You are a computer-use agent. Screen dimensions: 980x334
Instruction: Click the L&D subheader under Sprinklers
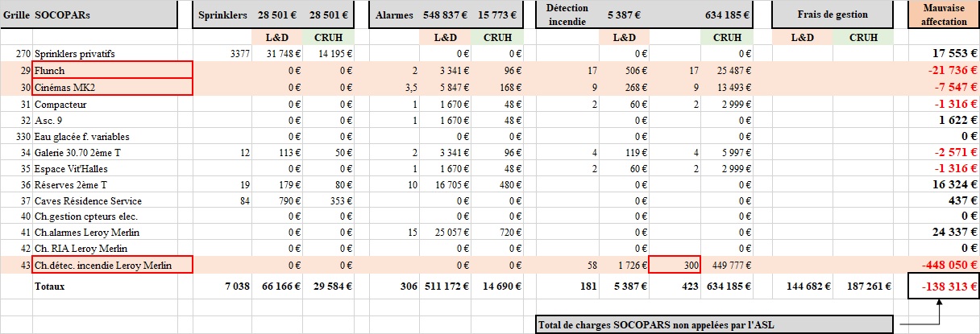coord(278,37)
